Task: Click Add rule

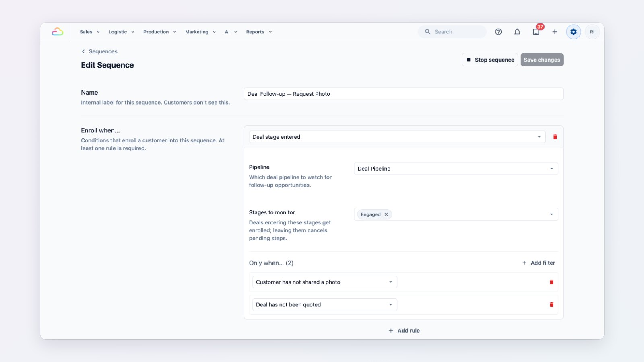Action: (x=404, y=331)
